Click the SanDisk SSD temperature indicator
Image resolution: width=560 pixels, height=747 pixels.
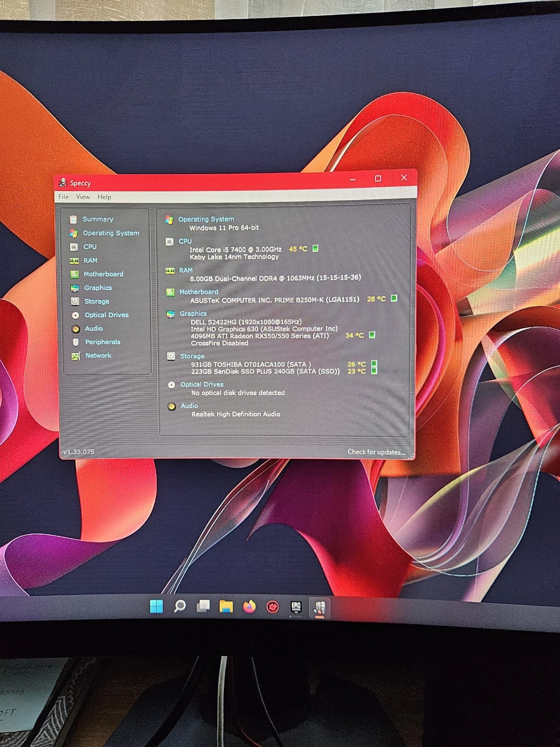point(374,371)
